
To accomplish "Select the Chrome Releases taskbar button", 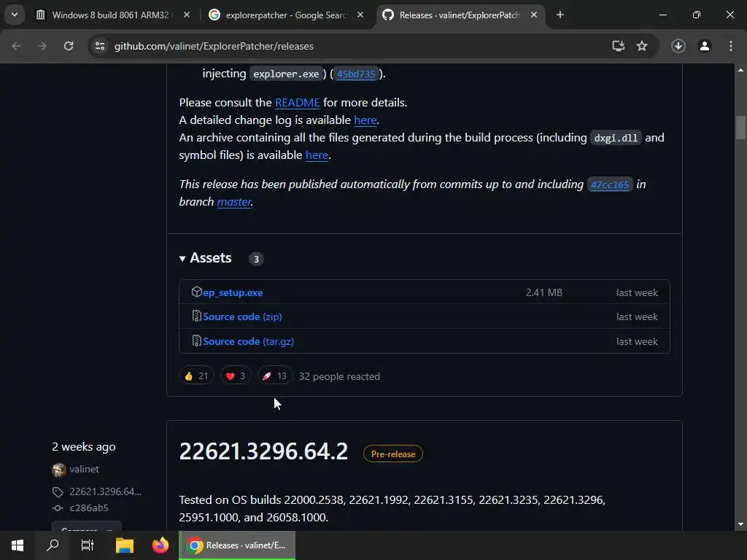I will 237,545.
